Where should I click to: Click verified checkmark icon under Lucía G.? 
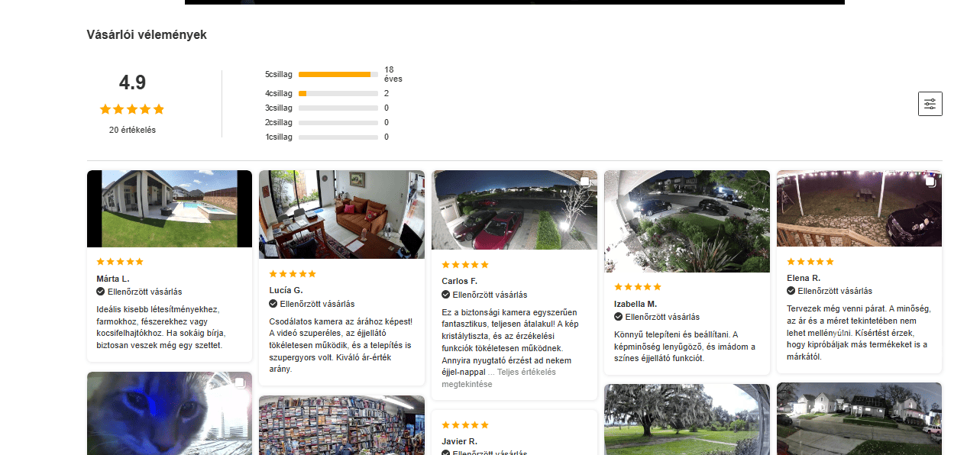pyautogui.click(x=273, y=304)
